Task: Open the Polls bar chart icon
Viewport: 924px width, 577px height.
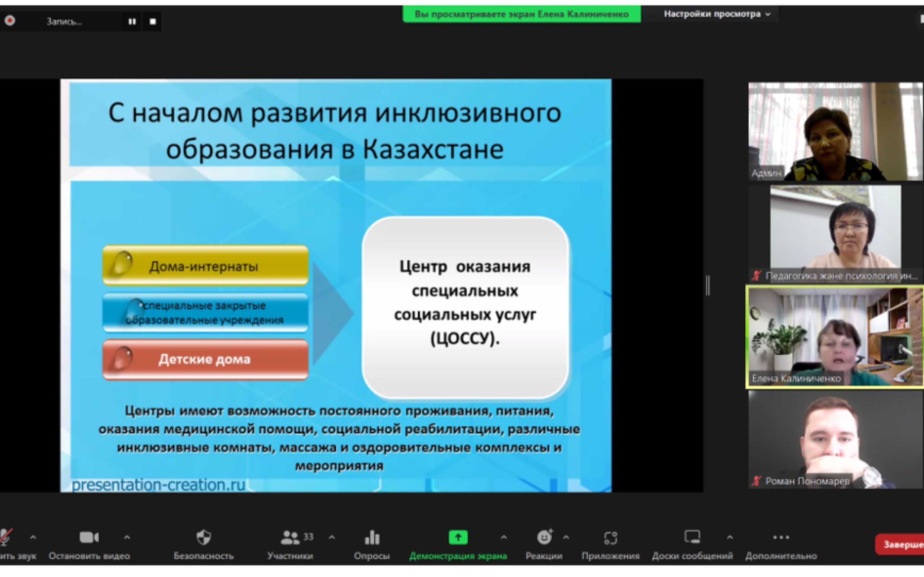Action: [371, 537]
